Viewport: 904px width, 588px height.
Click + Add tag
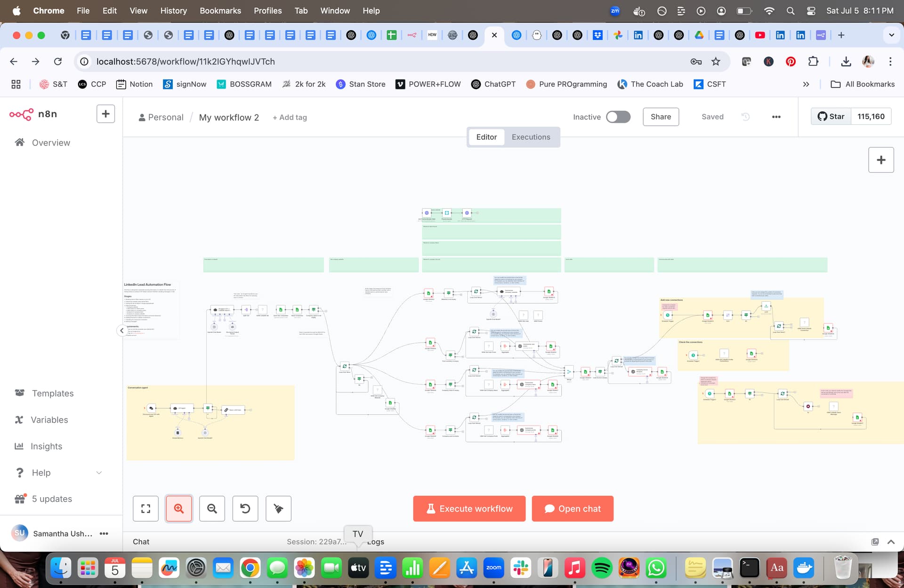(290, 117)
